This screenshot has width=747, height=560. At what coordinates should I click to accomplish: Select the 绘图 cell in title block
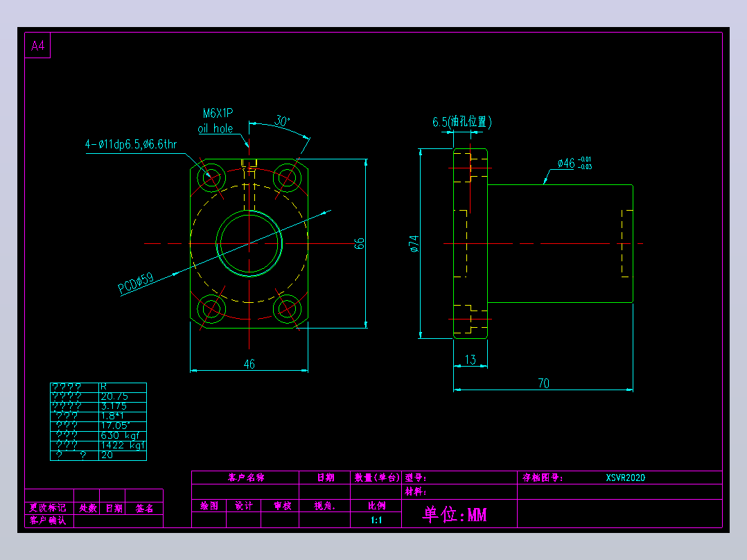209,506
